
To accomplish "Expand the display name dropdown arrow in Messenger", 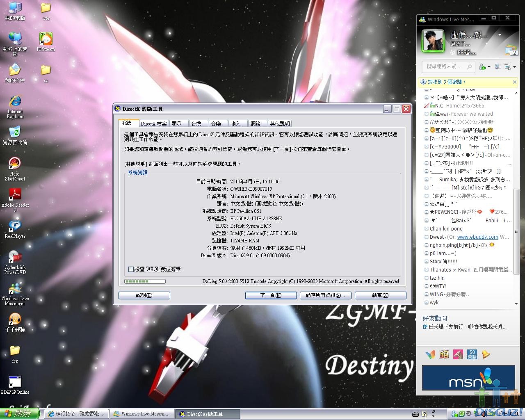I will [500, 35].
